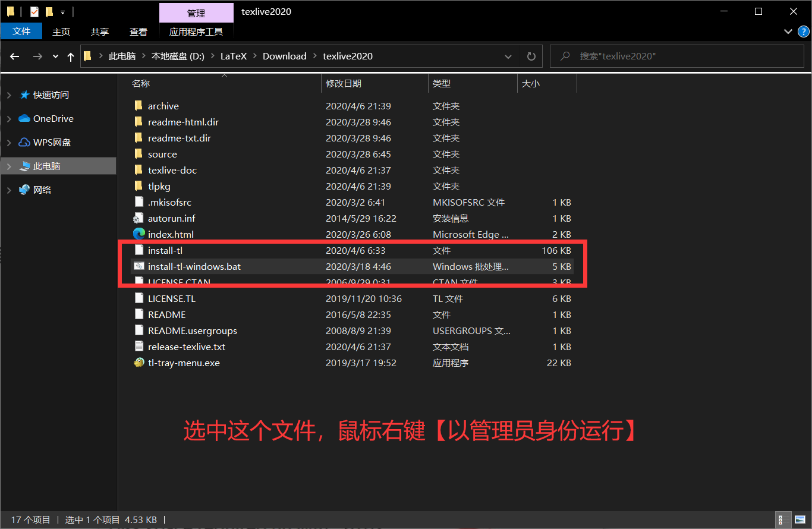Select 快速访问 in navigation pane
812x529 pixels.
tap(51, 95)
